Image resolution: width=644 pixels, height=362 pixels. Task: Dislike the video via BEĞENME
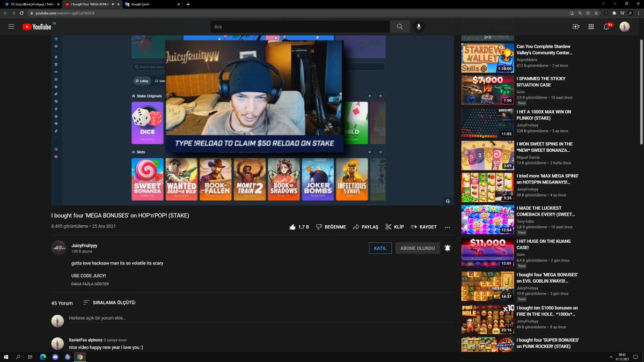coord(331,227)
